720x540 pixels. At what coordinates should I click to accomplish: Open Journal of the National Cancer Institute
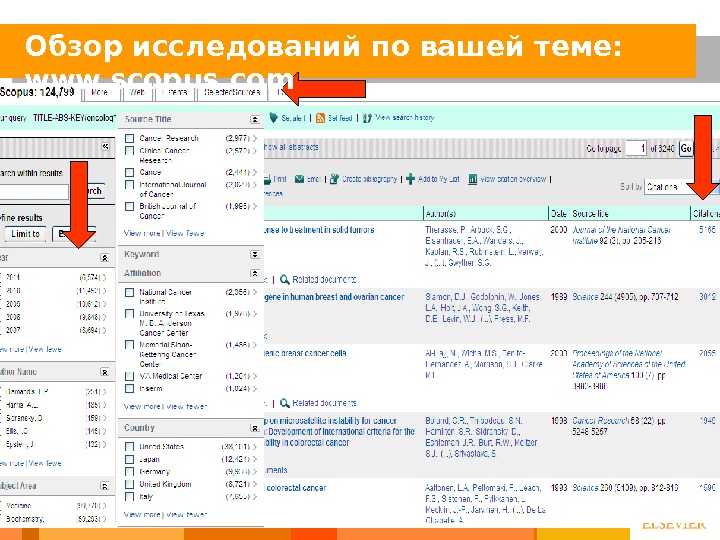click(x=621, y=235)
